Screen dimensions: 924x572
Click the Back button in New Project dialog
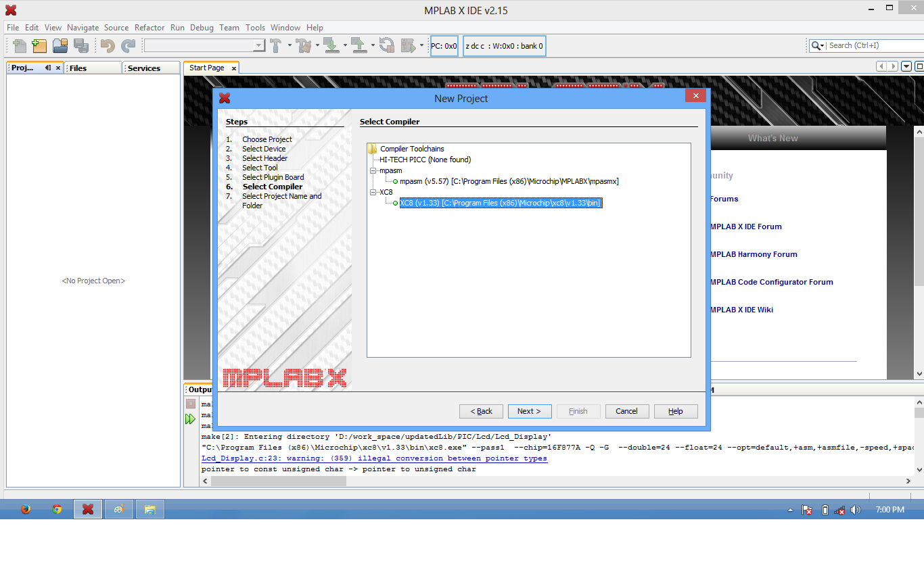[481, 411]
